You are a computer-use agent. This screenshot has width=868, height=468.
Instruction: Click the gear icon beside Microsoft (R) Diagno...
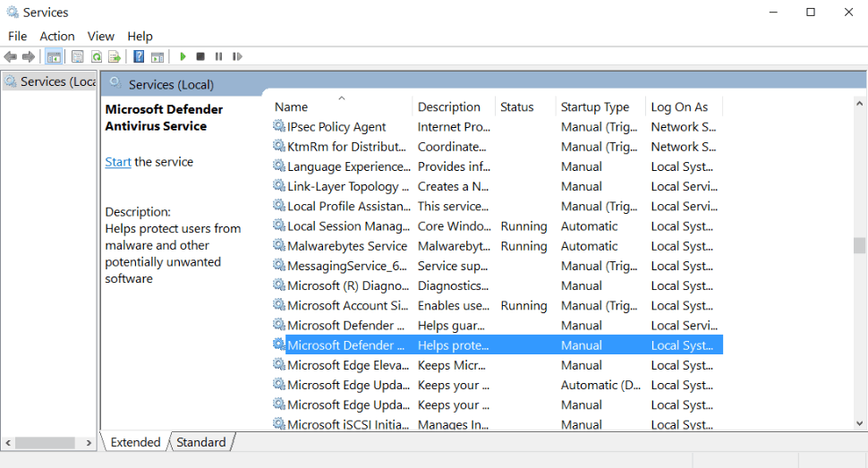(x=279, y=285)
